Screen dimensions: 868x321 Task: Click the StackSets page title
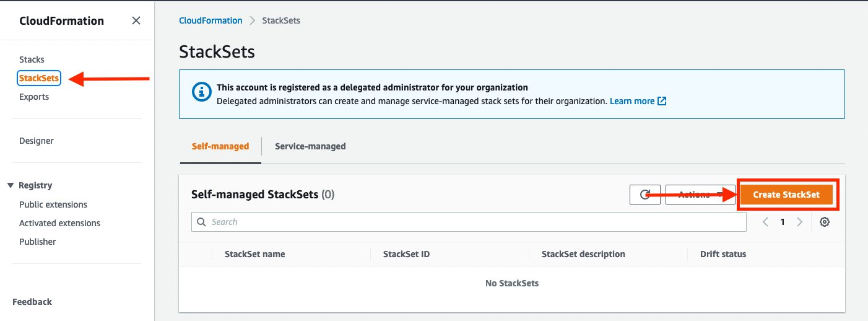[x=217, y=51]
